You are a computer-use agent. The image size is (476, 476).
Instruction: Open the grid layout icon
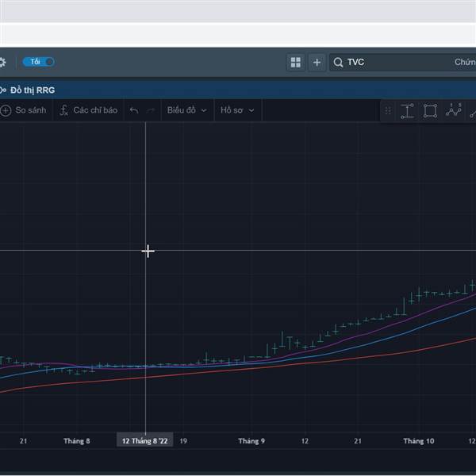point(296,62)
